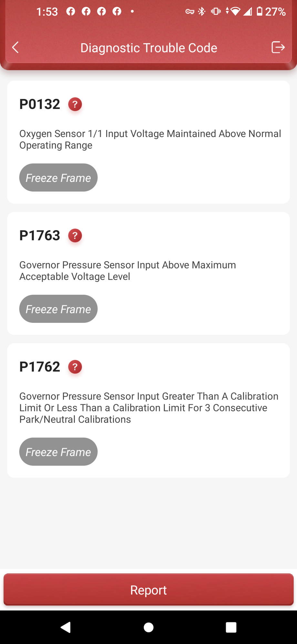View Freeze Frame for P1762
The width and height of the screenshot is (297, 644).
[58, 452]
